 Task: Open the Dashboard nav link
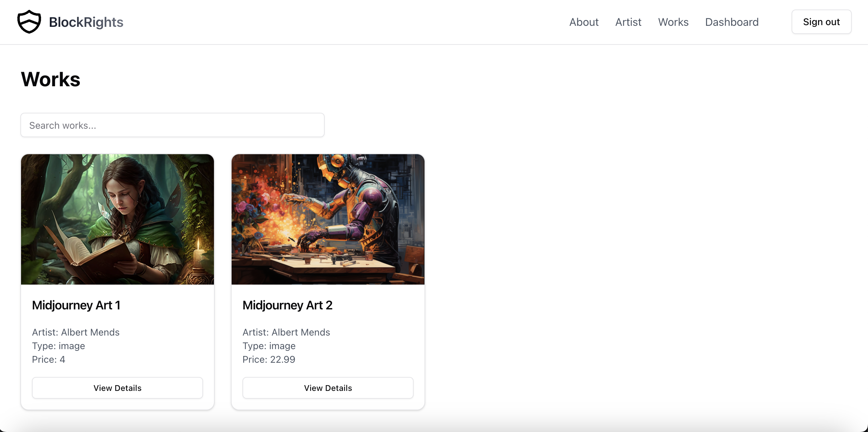(x=731, y=22)
